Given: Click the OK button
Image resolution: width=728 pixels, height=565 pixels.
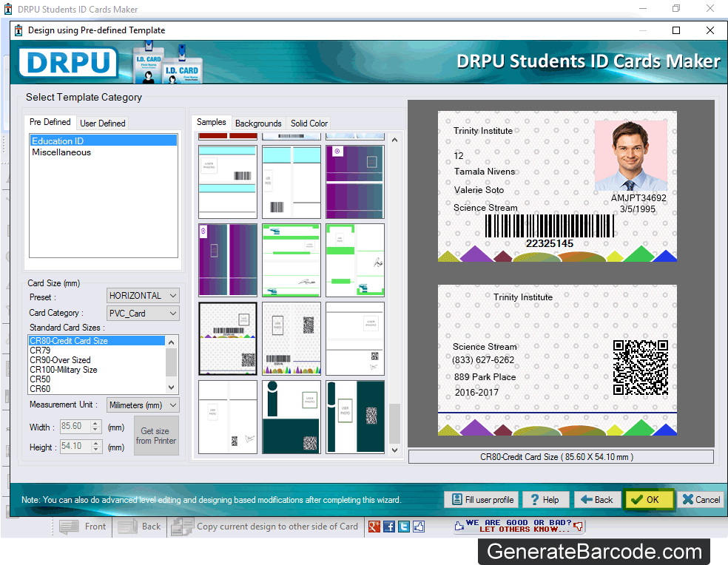Looking at the screenshot, I should point(649,499).
